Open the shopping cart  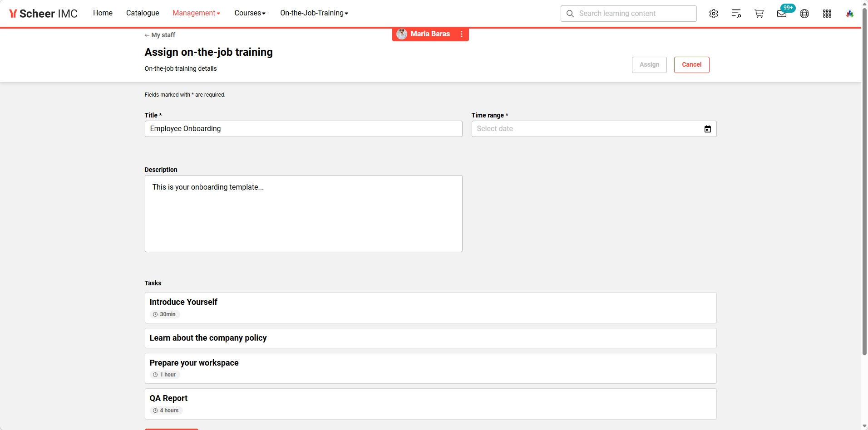tap(759, 14)
